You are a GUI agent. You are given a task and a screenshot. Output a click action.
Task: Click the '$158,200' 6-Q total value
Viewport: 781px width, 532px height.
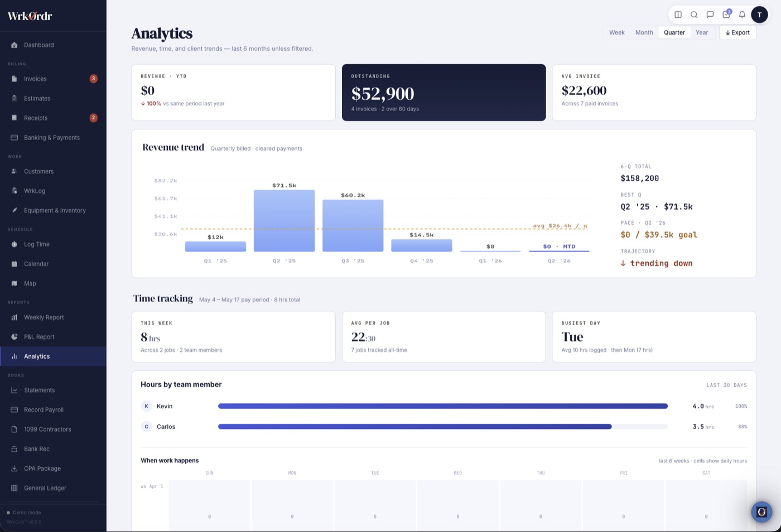click(x=639, y=178)
